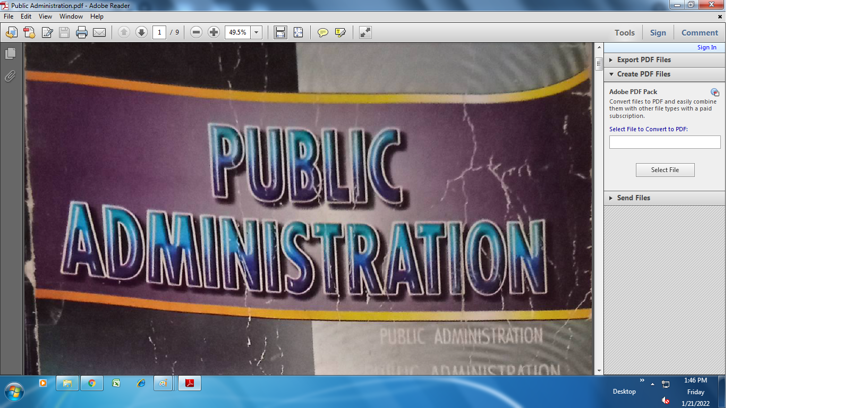Screen dimensions: 868x408
Task: Click the Sign In link
Action: (707, 47)
